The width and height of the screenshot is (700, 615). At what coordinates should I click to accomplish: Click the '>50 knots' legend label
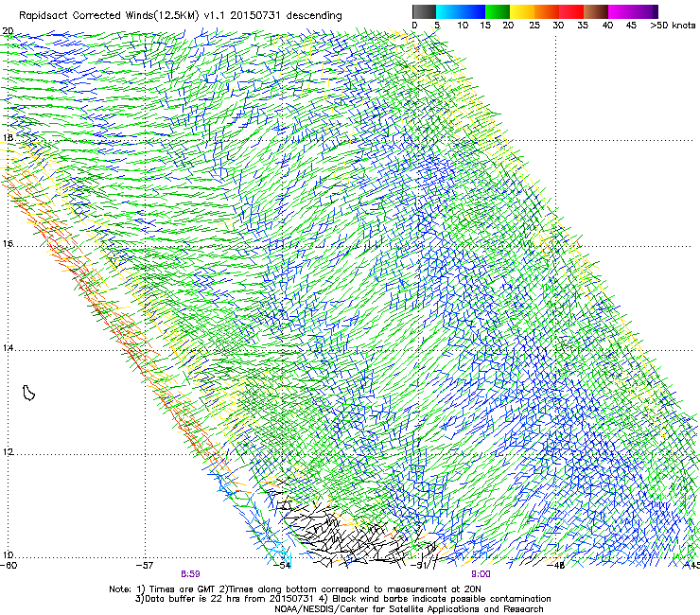tap(673, 26)
